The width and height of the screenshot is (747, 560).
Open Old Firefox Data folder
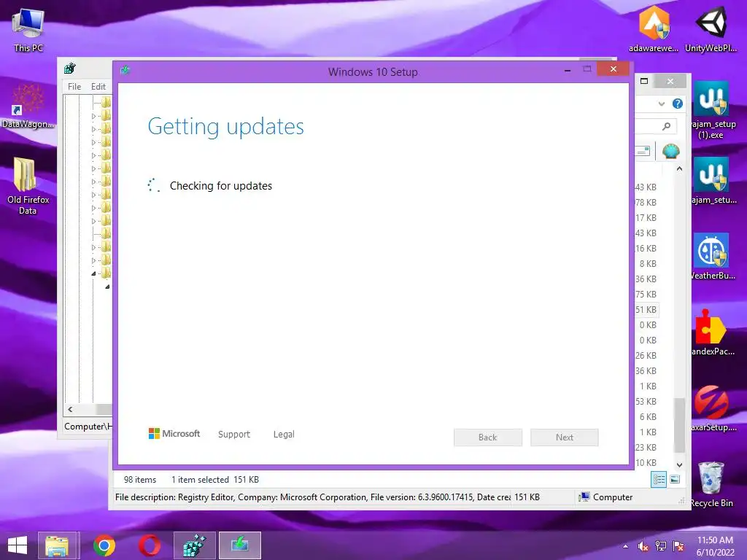[x=28, y=186]
